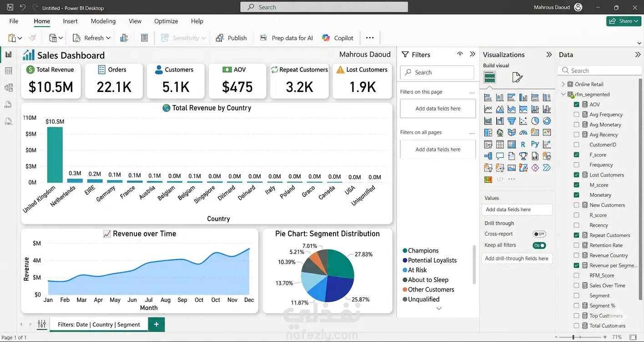
Task: Add a new report page
Action: pos(156,324)
